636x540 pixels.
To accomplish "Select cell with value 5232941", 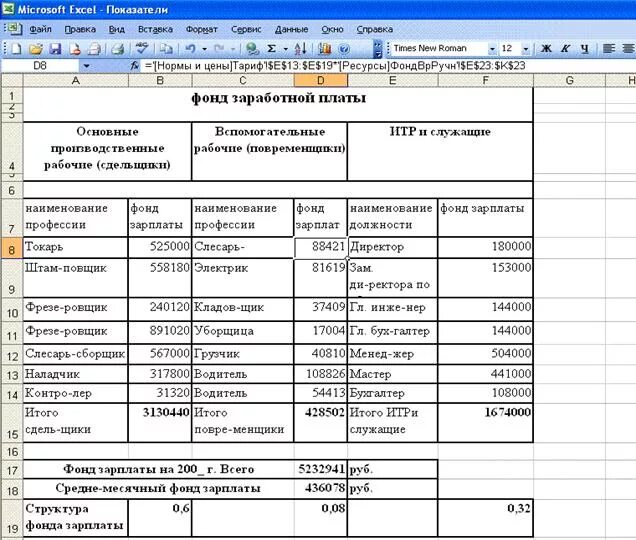I will click(x=320, y=469).
